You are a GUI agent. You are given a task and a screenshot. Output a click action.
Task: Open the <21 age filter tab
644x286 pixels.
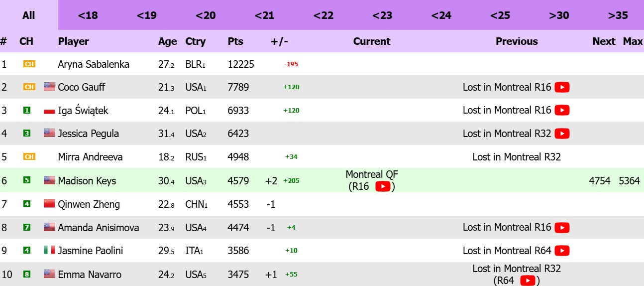(264, 15)
